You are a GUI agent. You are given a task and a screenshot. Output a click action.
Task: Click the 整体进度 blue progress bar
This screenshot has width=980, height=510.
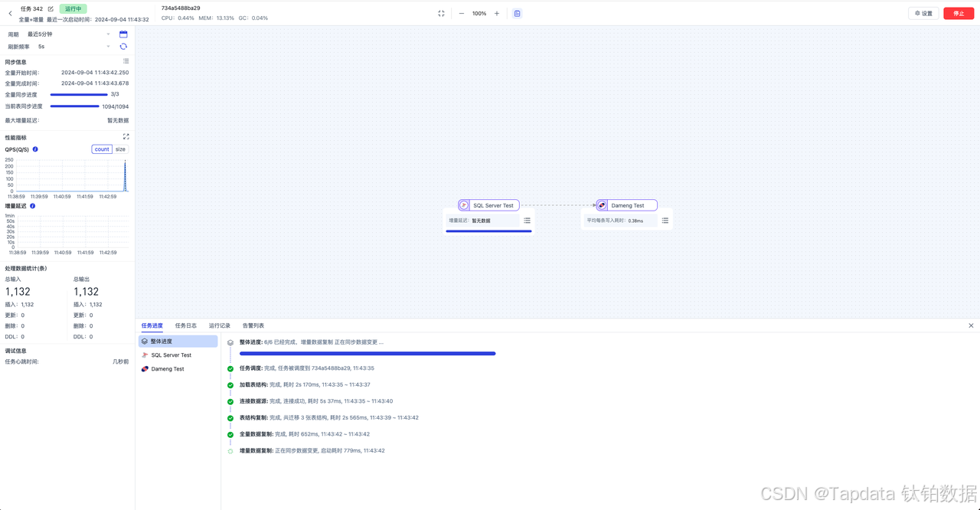pos(367,354)
